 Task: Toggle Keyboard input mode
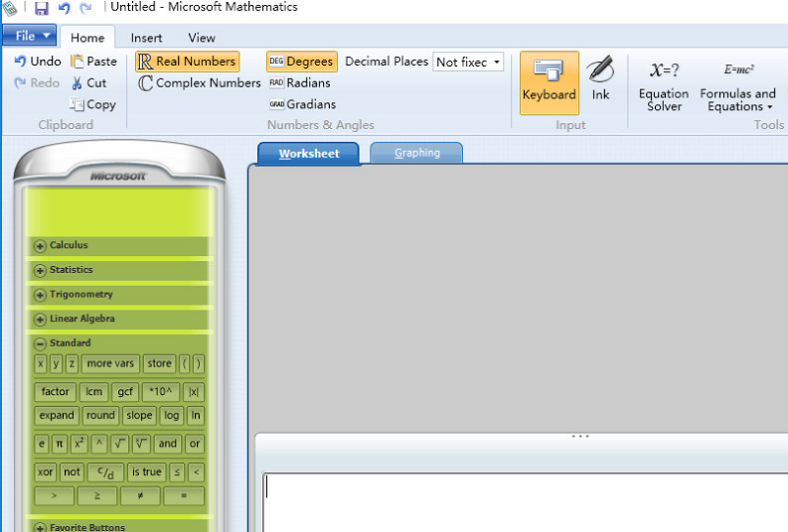[550, 83]
